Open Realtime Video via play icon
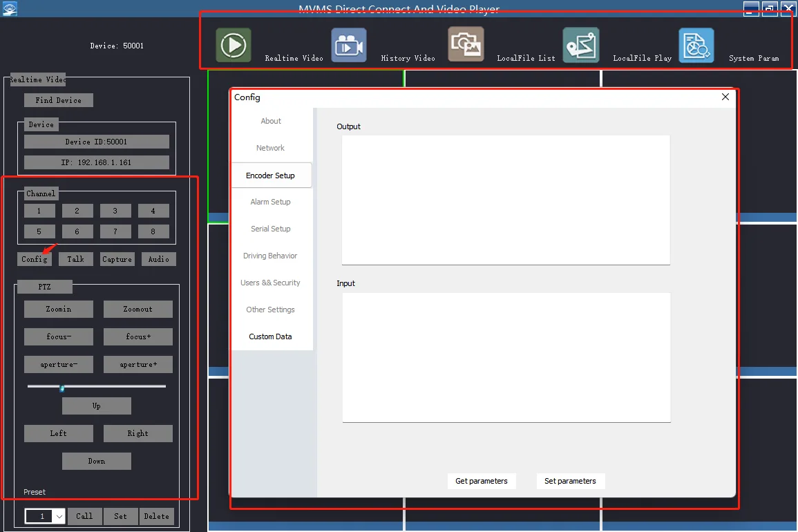 pyautogui.click(x=234, y=45)
